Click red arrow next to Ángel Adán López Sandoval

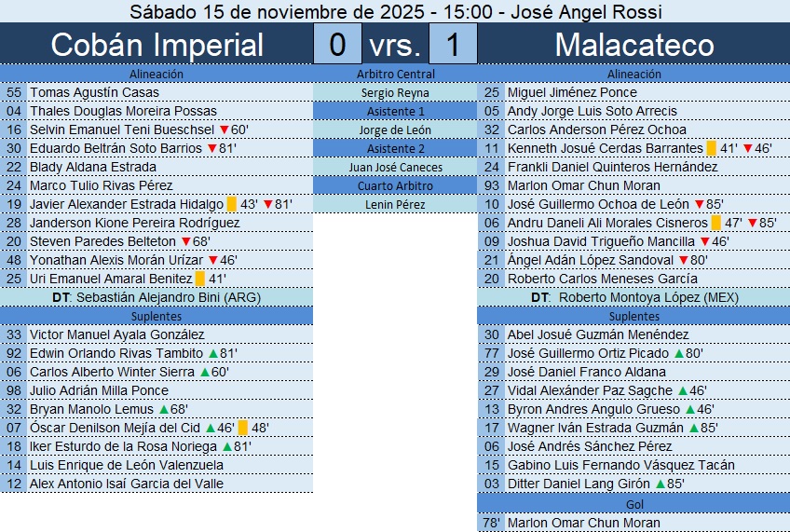tap(683, 260)
